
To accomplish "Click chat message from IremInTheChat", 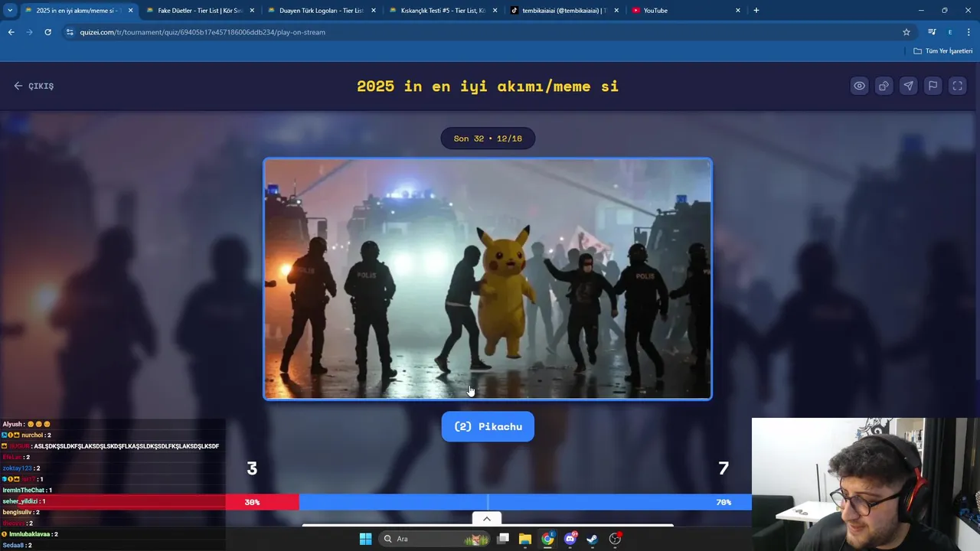I will (x=28, y=490).
